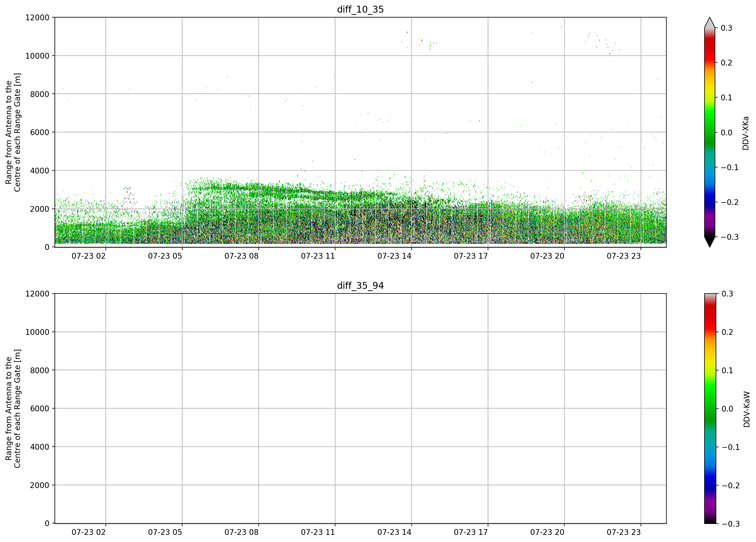Click the 6000 y-tick of diff_10_35 plot
Image resolution: width=756 pixels, height=542 pixels.
[x=40, y=132]
